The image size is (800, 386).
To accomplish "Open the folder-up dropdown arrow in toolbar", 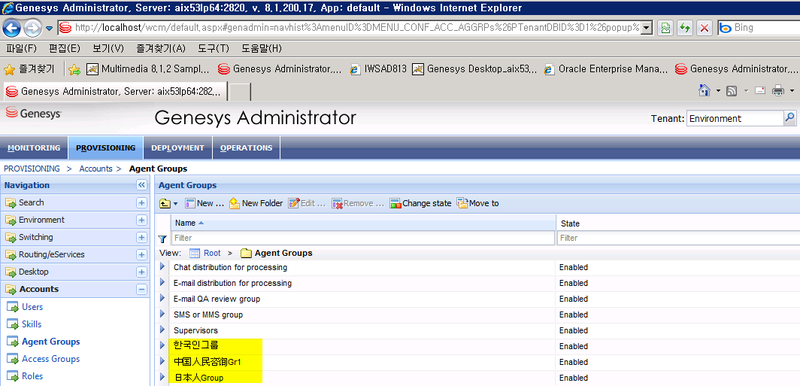I will coord(176,203).
